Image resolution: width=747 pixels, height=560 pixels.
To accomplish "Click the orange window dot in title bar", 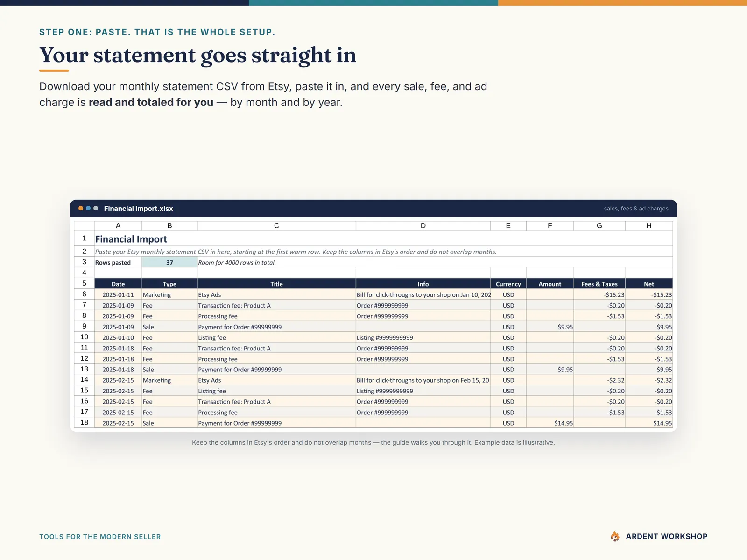I will click(81, 208).
